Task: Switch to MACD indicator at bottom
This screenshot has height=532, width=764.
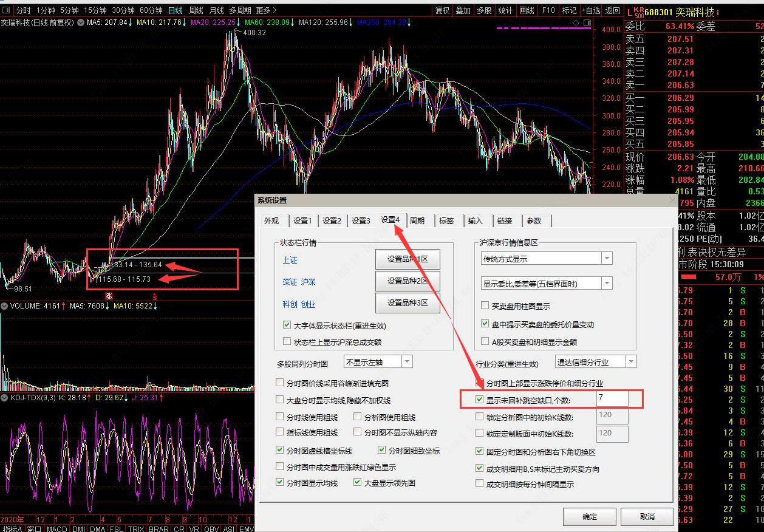Action: pyautogui.click(x=56, y=528)
